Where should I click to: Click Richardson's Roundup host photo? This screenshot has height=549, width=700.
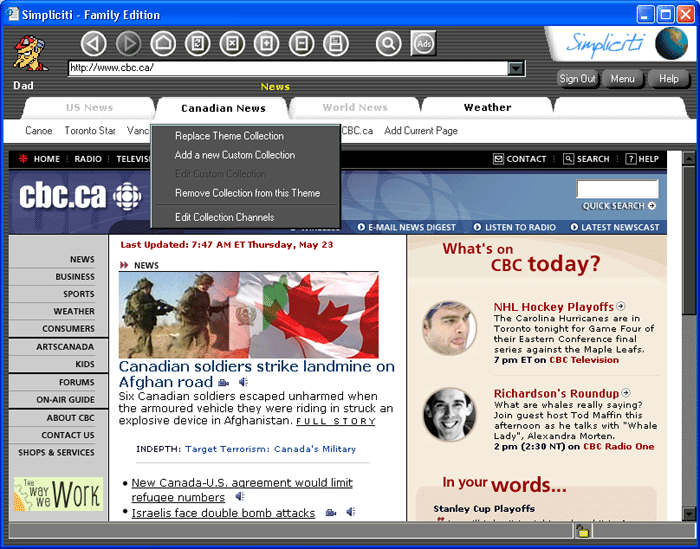[450, 415]
